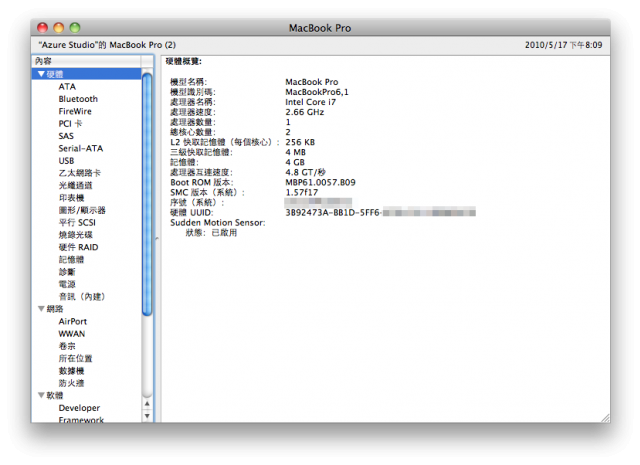The height and width of the screenshot is (465, 640).
Task: Click the 2.66 GHz processor speed
Action: tap(304, 112)
